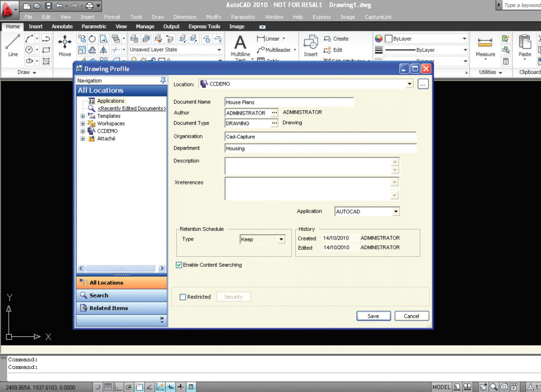Expand the Attaché tree node
The width and height of the screenshot is (541, 392).
click(x=83, y=138)
